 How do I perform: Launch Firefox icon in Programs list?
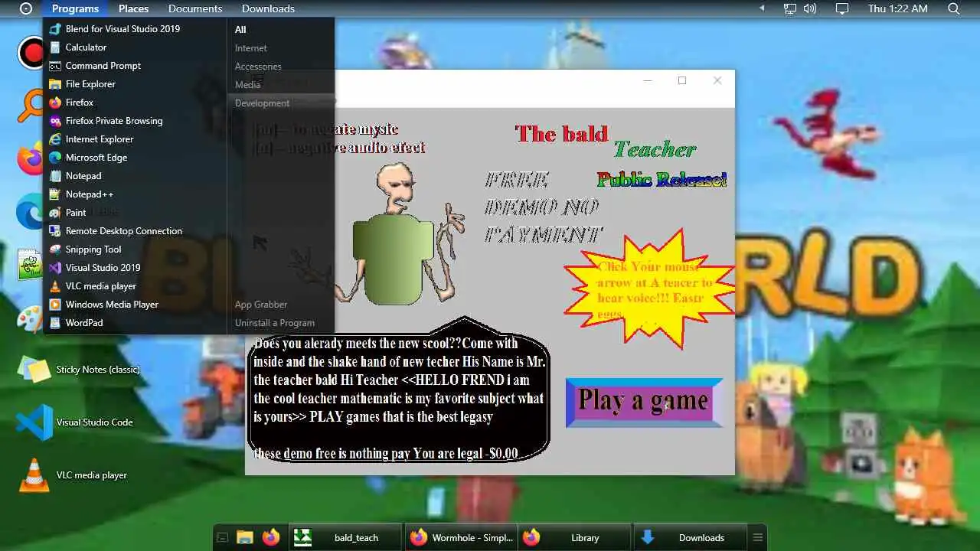[x=54, y=103]
